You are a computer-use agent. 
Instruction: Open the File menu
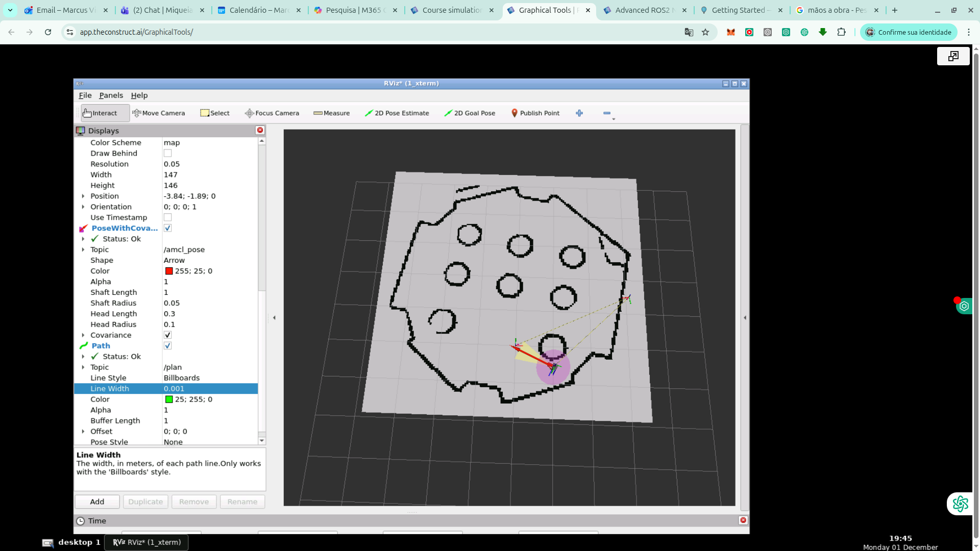point(85,95)
